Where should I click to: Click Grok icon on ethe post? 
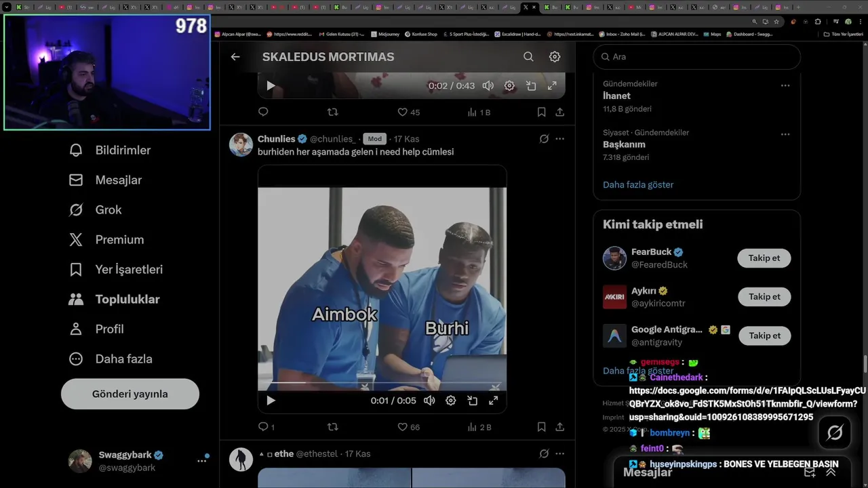[544, 454]
